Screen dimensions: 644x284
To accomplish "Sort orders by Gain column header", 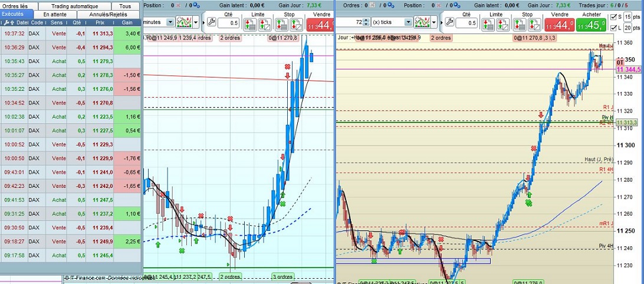I will tap(127, 22).
